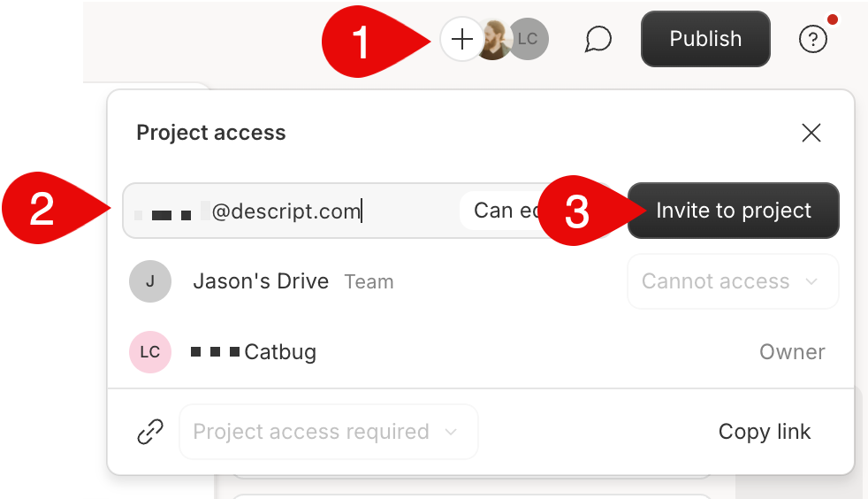
Task: Click the chain link icon
Action: pyautogui.click(x=150, y=432)
